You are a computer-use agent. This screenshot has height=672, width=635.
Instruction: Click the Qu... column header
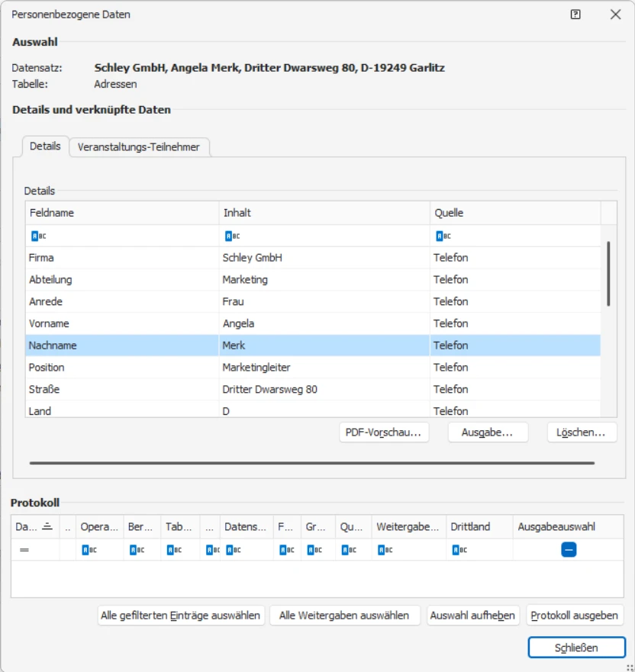[353, 527]
